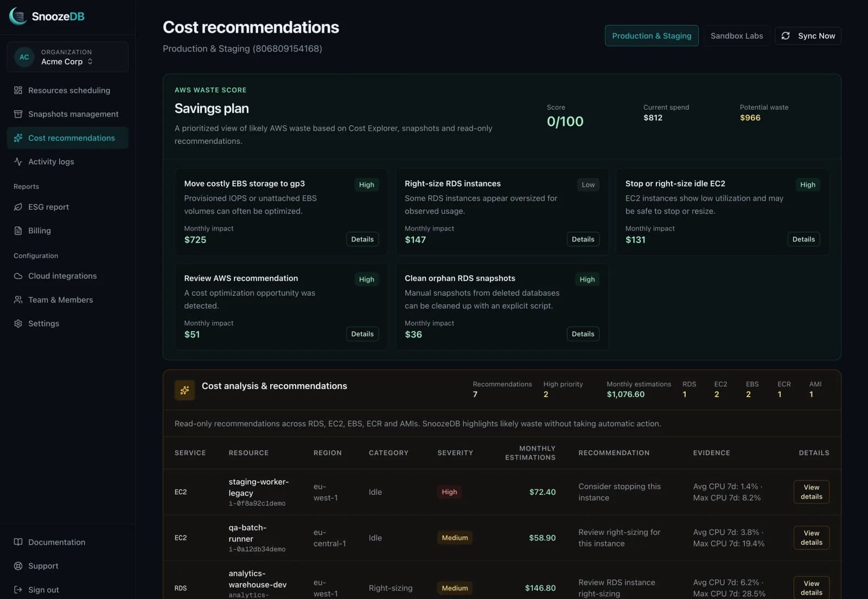Click the High badge on EBS storage card

pyautogui.click(x=367, y=185)
